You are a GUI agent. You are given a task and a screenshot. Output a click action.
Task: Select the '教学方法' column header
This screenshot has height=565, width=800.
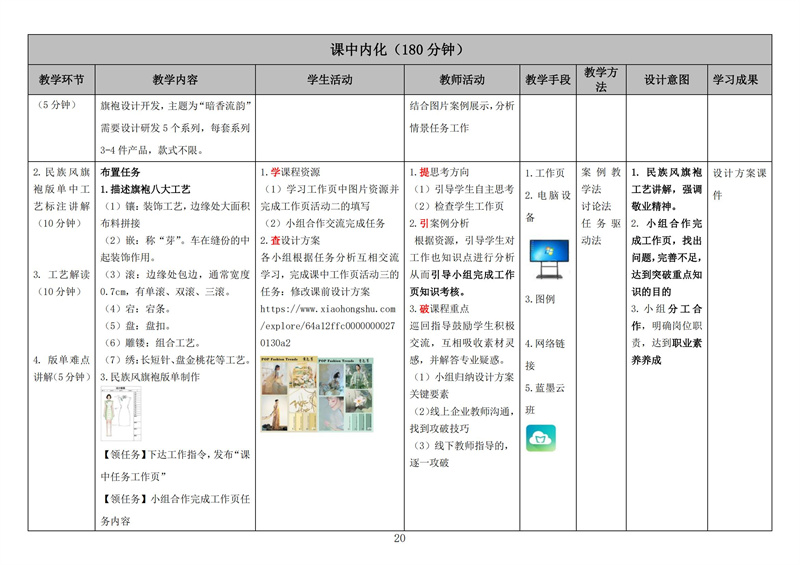coord(601,79)
